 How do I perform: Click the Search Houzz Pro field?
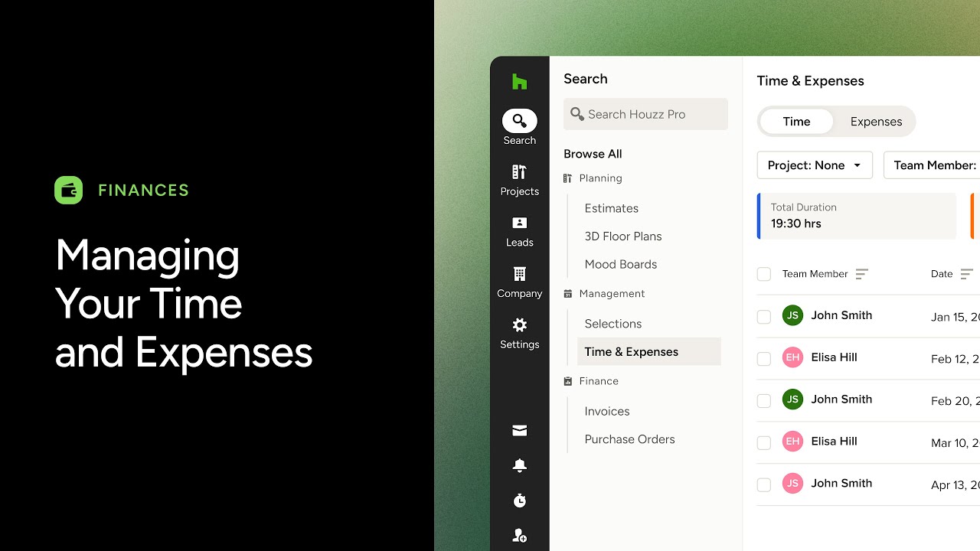coord(645,114)
